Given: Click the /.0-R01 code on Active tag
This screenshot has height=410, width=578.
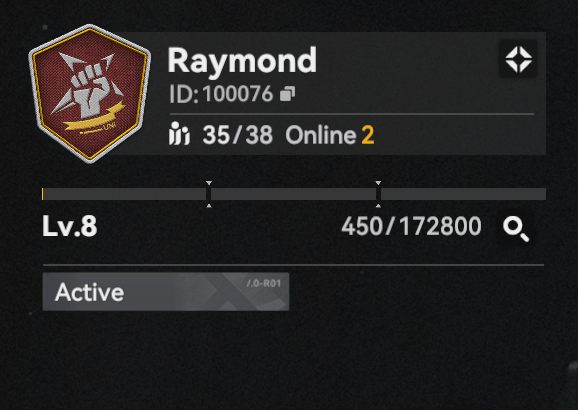Looking at the screenshot, I should [x=264, y=284].
